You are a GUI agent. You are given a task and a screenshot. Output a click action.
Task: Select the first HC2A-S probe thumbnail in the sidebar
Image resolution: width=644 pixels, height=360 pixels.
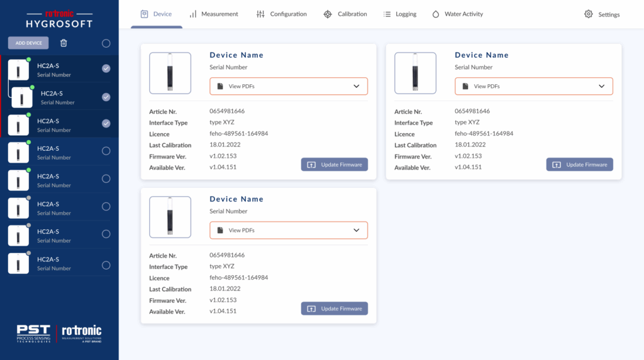click(18, 70)
